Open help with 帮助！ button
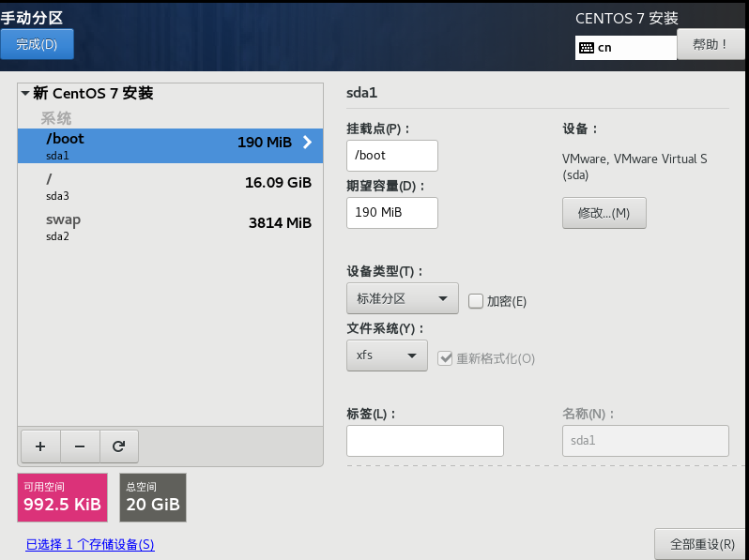The image size is (749, 560). point(711,44)
